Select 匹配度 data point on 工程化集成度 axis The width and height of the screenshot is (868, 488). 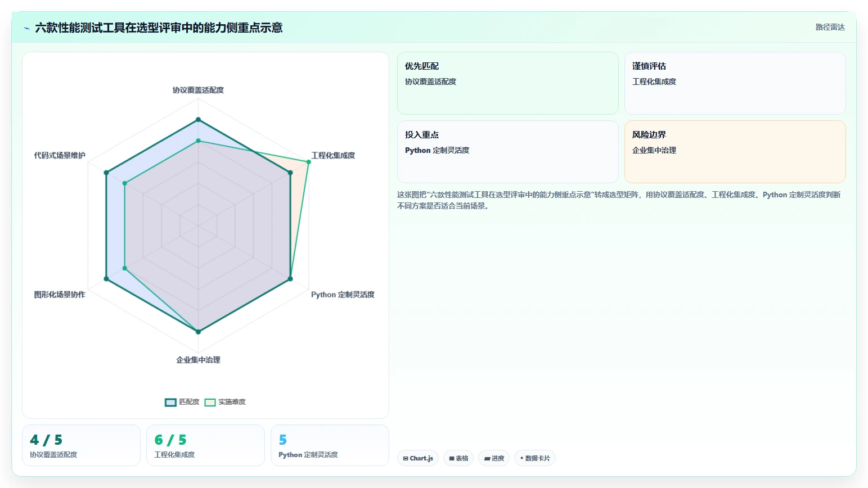(290, 173)
